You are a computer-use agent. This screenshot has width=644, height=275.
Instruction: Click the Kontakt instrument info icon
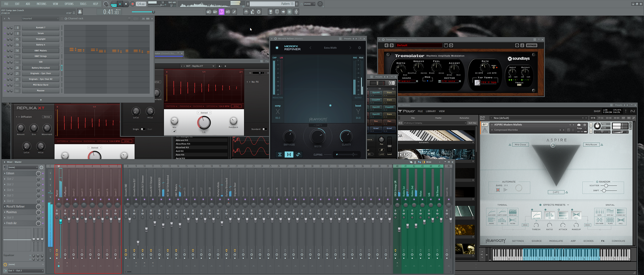pyautogui.click(x=585, y=125)
